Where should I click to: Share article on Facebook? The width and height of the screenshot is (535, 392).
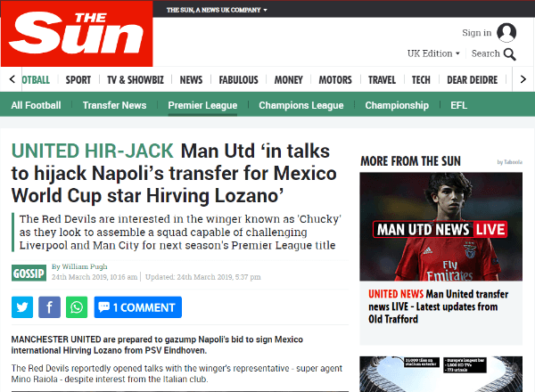(x=50, y=307)
